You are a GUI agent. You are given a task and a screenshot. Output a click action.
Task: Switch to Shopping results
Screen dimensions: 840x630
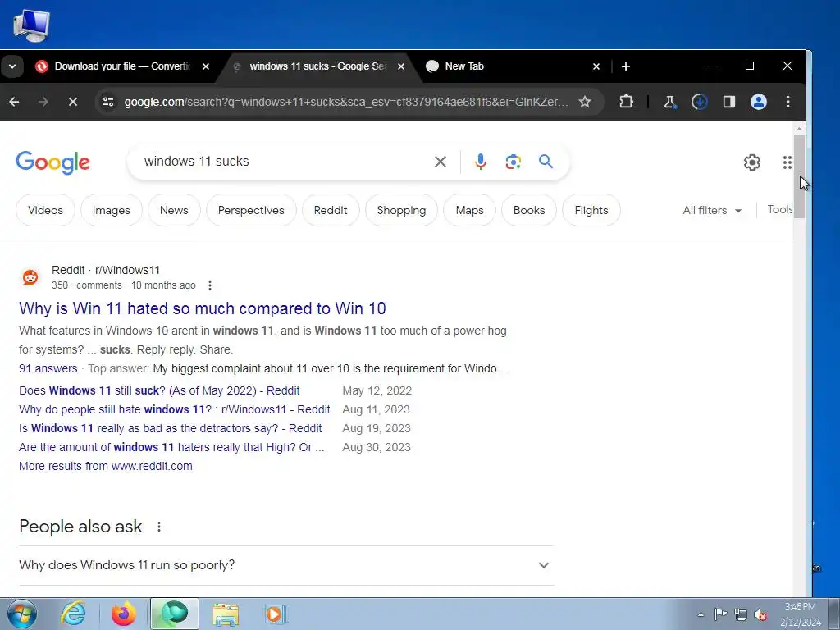click(401, 210)
